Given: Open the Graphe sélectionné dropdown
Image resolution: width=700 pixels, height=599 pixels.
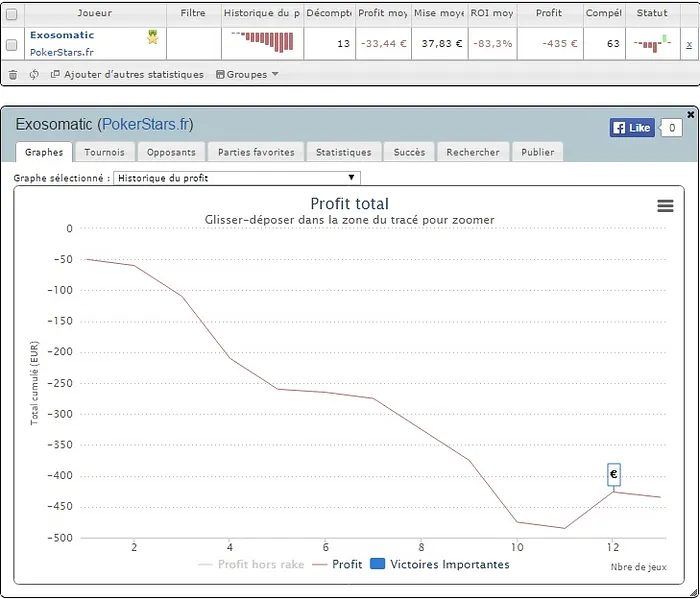Looking at the screenshot, I should (237, 178).
